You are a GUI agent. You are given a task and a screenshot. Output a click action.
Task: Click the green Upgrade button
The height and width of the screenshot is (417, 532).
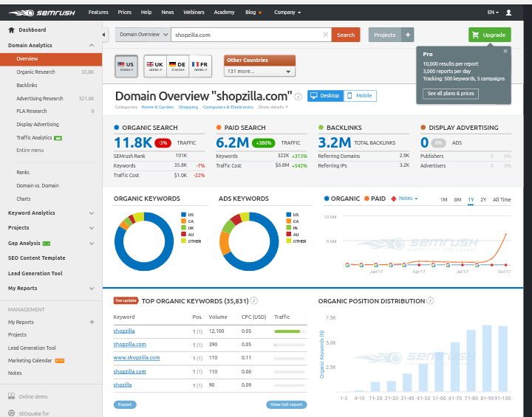[489, 35]
